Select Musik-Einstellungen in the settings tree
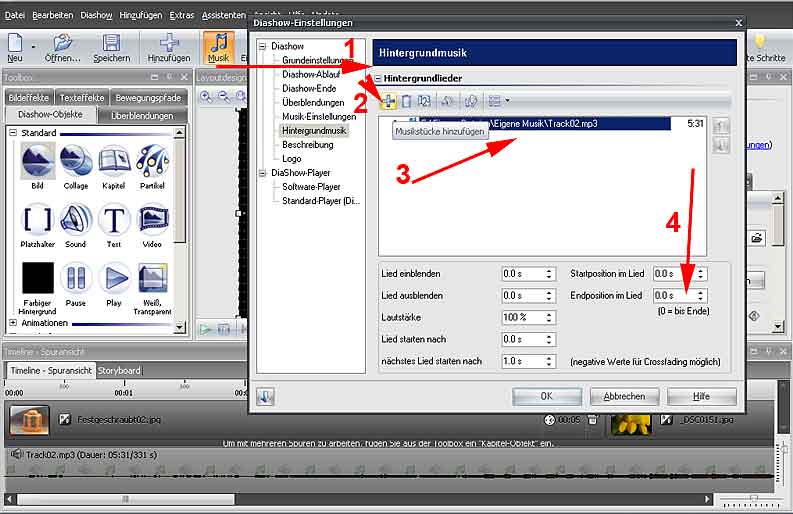Screen dimensions: 793x514 (313, 116)
